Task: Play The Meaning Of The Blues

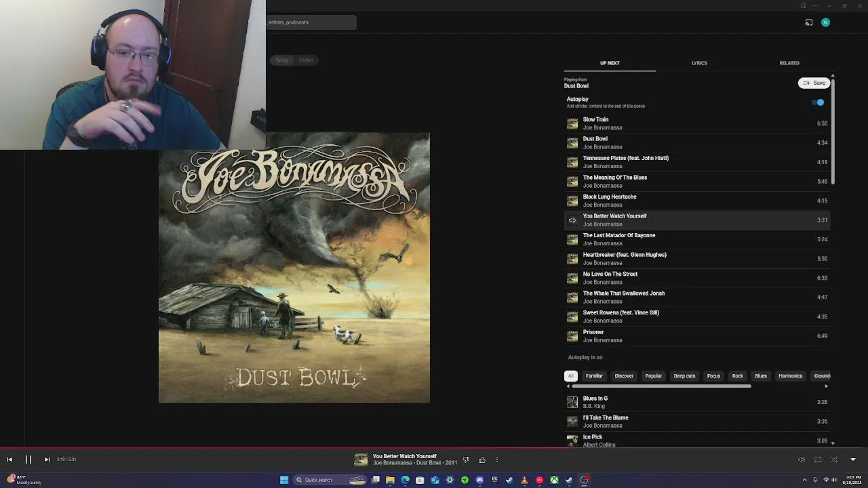Action: (697, 181)
